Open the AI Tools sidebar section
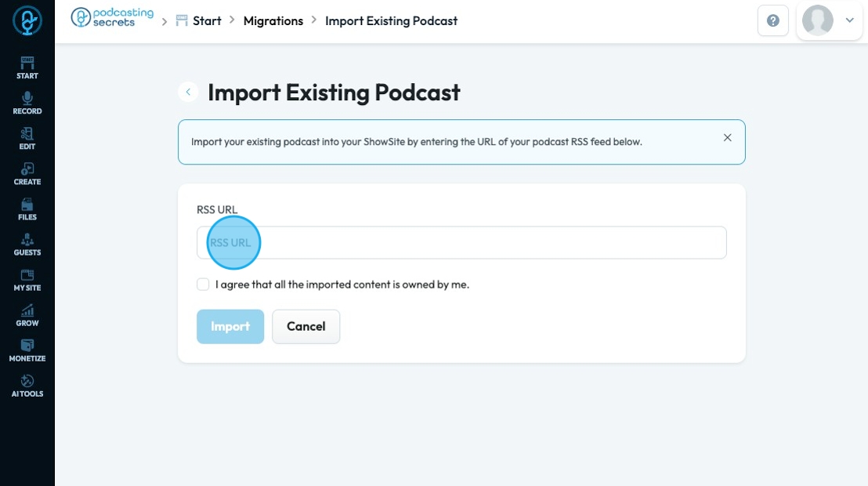868x486 pixels. [27, 386]
